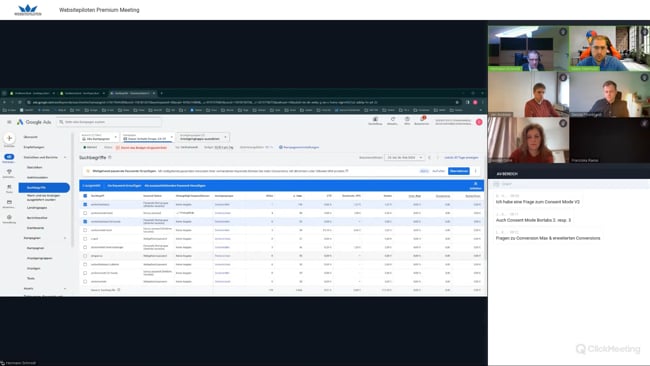
Task: Click the Kampagneneinstellungen link
Action: (x=301, y=147)
